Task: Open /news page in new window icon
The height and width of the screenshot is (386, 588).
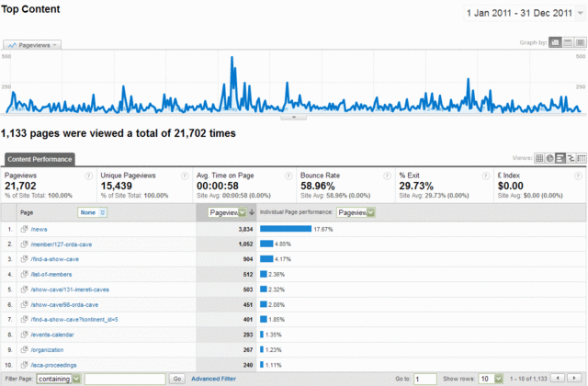Action: (x=24, y=229)
